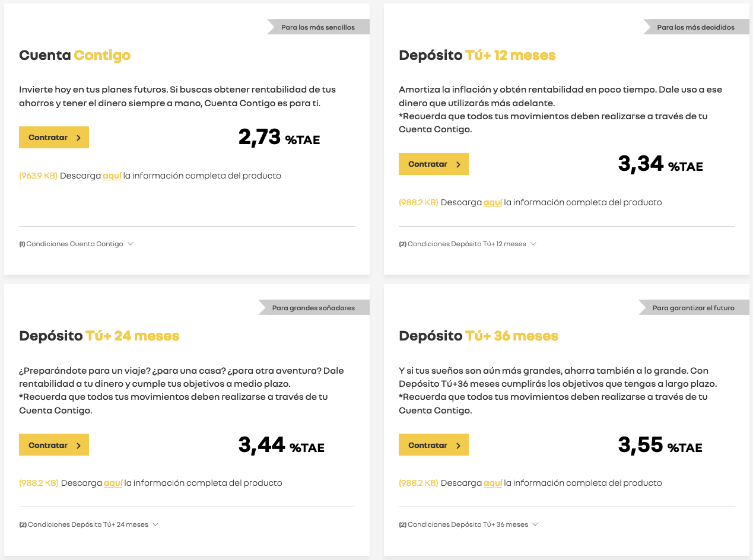The width and height of the screenshot is (753, 560).
Task: Click chevron icon beside Condiciones Depósito 24 meses
Action: [x=155, y=524]
